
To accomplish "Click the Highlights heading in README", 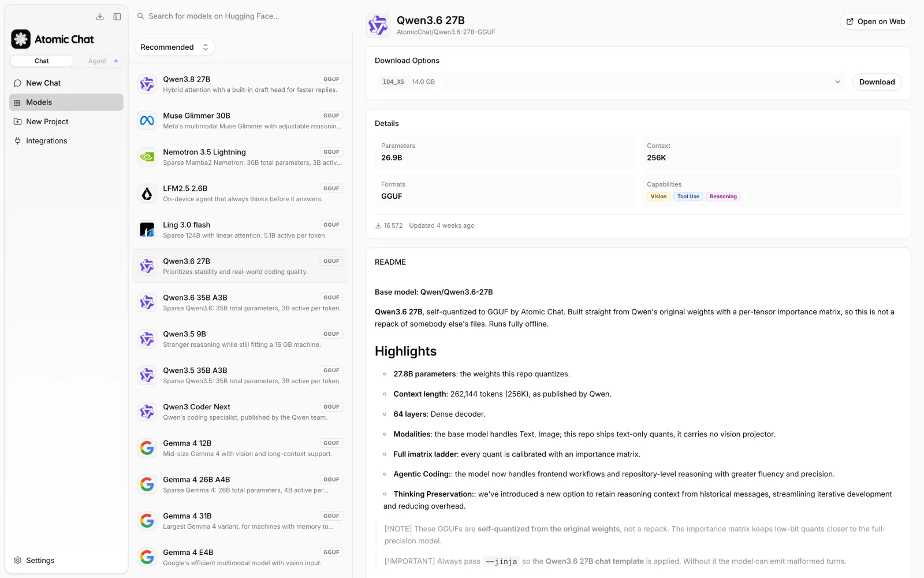I will point(405,351).
